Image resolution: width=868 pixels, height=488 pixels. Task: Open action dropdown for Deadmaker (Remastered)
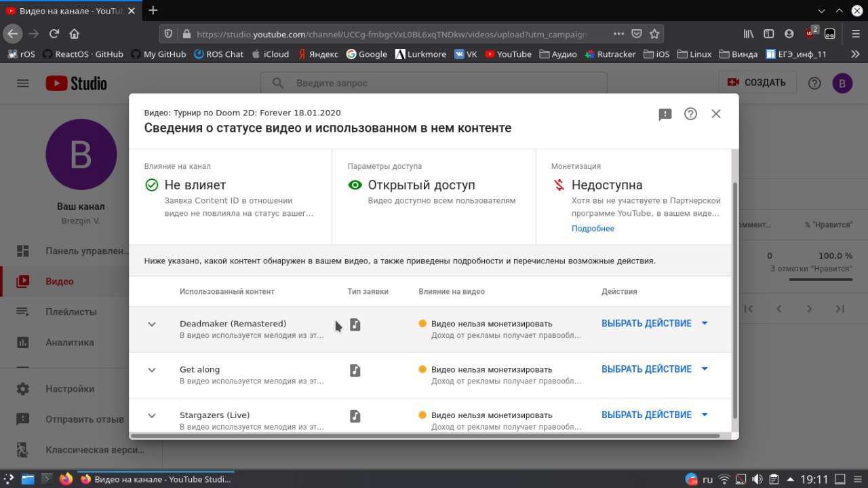(654, 323)
